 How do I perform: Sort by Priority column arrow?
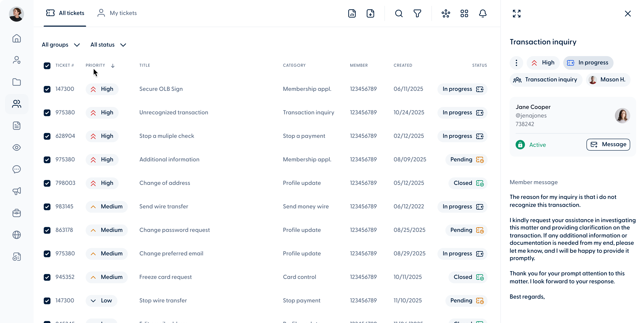113,66
